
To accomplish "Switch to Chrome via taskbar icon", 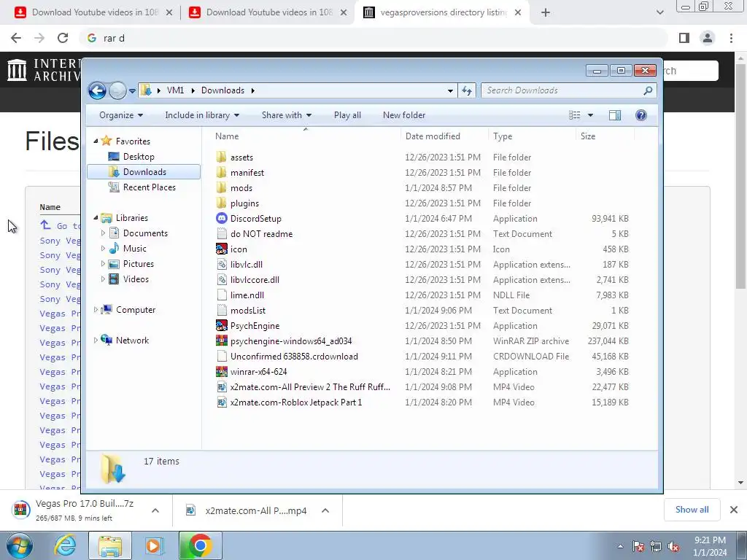I will pos(200,545).
